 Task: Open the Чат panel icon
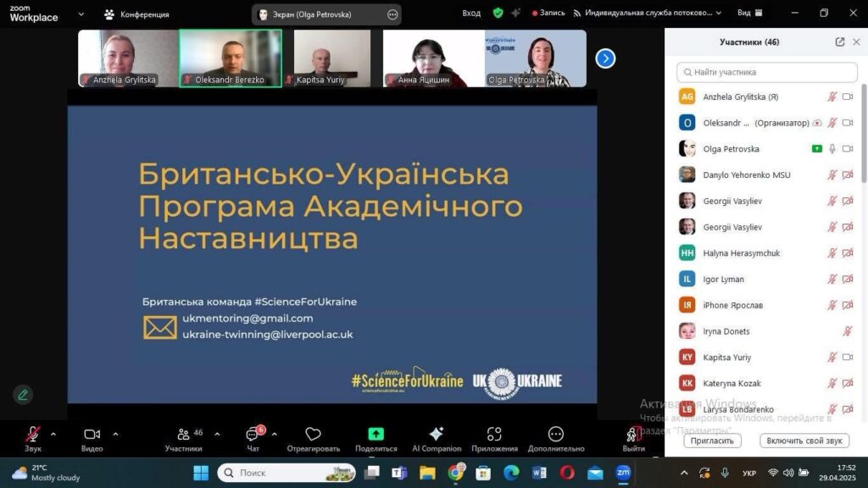point(253,435)
